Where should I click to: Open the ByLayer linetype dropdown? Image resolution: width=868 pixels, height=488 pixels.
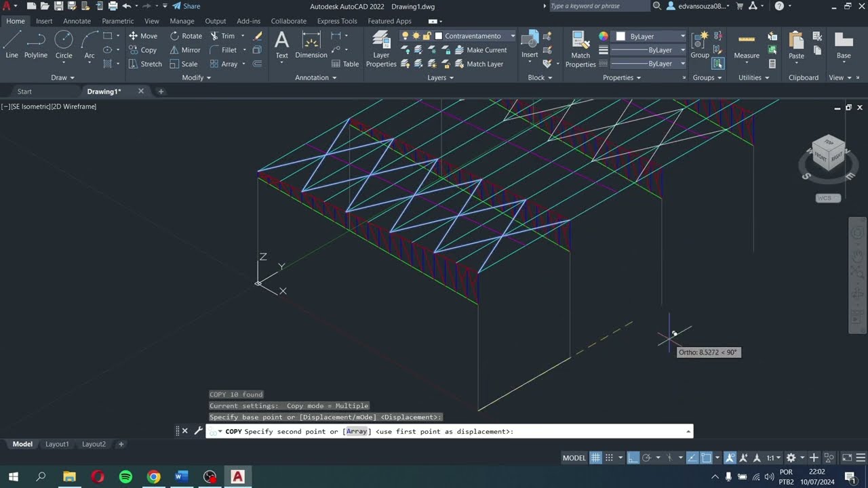(683, 64)
